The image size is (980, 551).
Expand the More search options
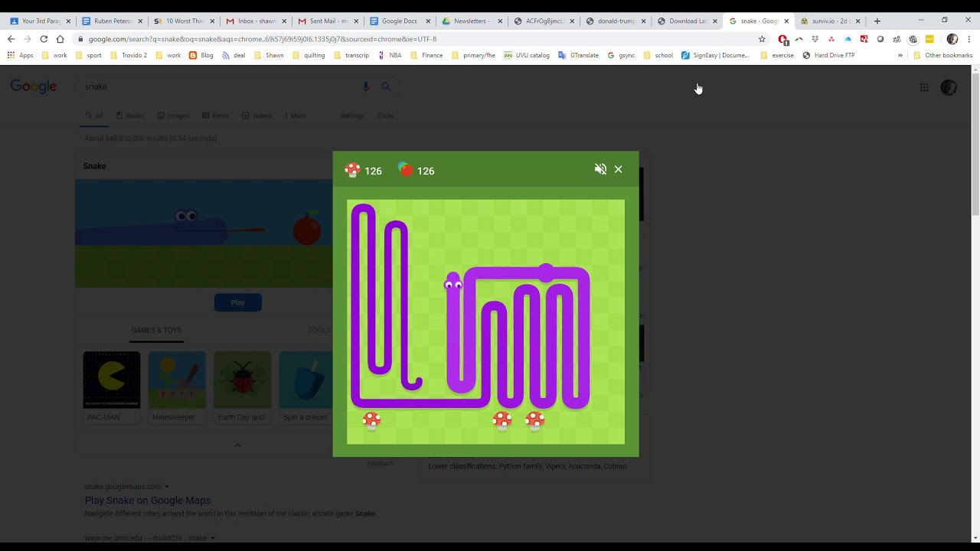295,116
